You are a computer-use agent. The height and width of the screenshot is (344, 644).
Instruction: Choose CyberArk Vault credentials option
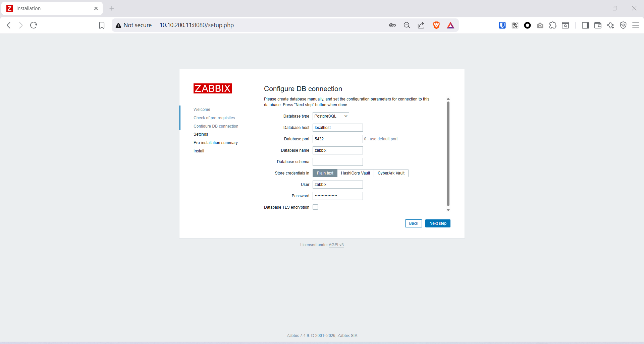click(x=391, y=173)
